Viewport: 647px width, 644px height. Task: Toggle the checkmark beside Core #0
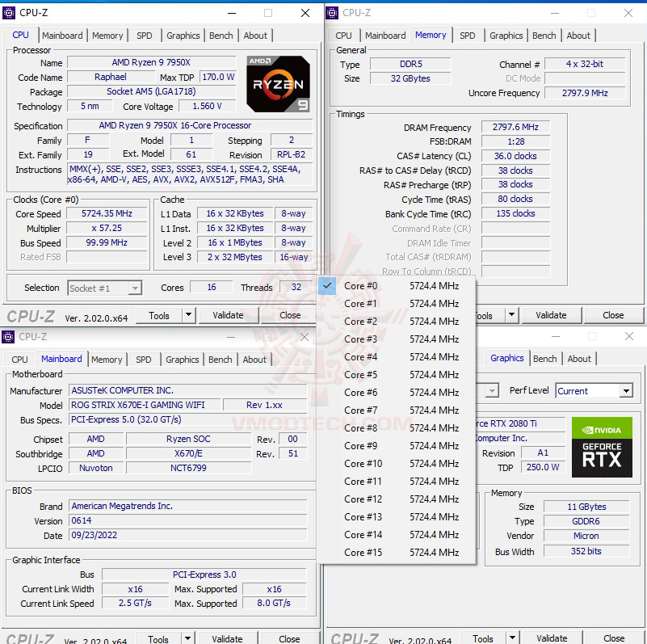pyautogui.click(x=326, y=285)
